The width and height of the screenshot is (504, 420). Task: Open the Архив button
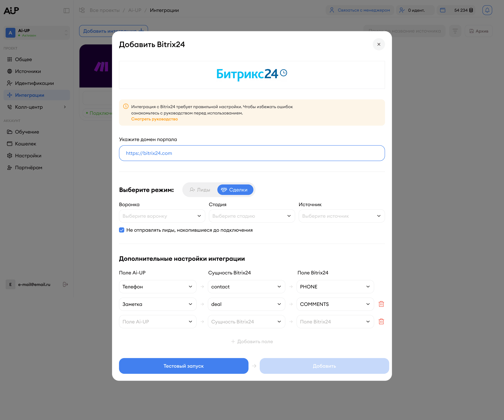tap(479, 31)
